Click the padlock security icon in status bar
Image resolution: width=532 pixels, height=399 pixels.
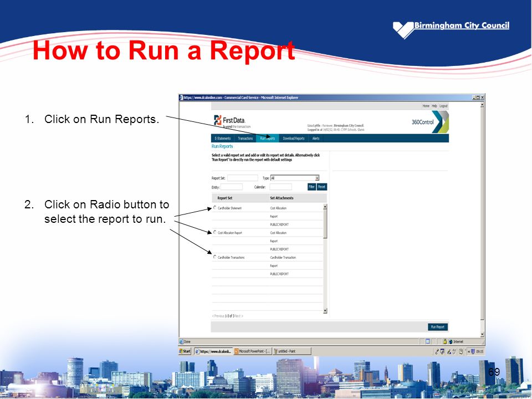(x=444, y=342)
